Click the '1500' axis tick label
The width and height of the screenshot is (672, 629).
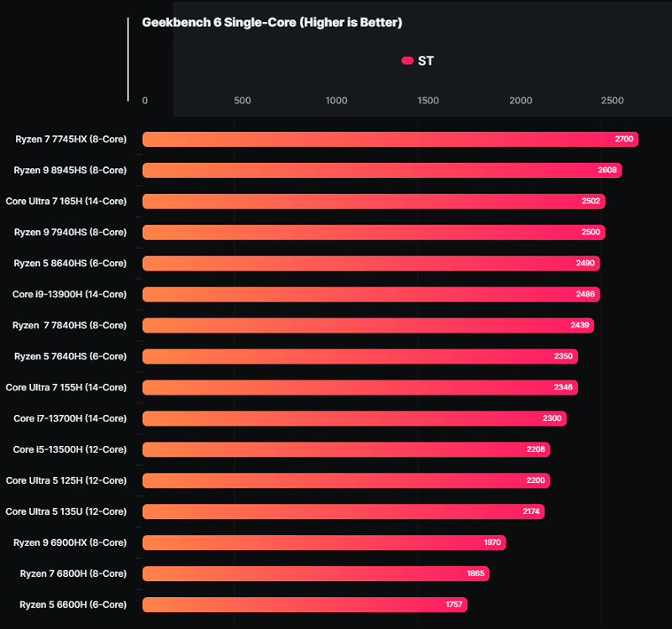pyautogui.click(x=428, y=101)
